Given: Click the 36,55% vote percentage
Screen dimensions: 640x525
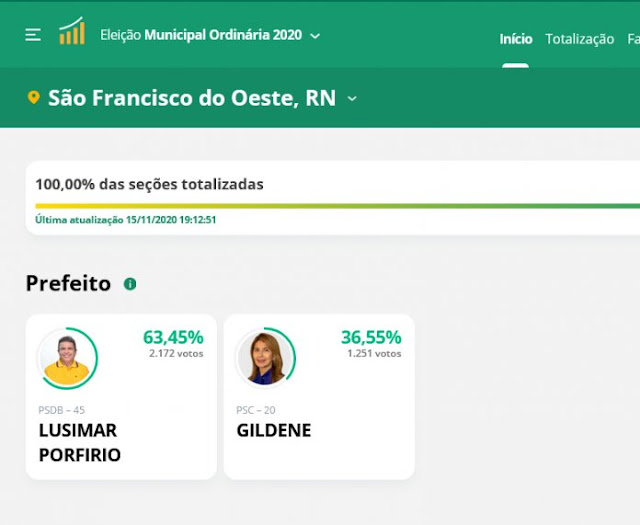Looking at the screenshot, I should (x=371, y=337).
